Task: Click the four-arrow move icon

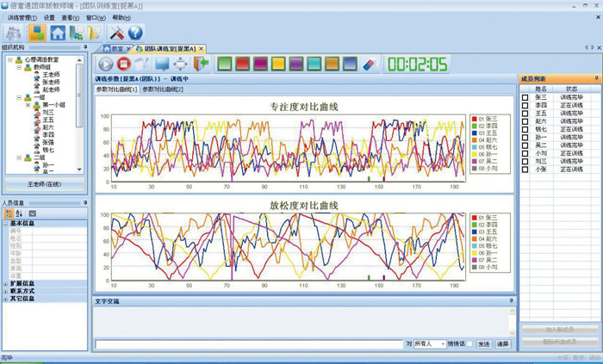Action: click(x=181, y=64)
